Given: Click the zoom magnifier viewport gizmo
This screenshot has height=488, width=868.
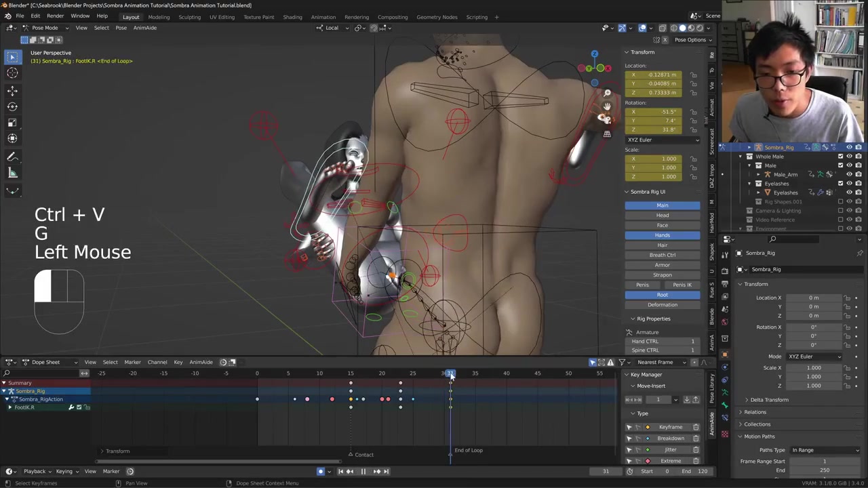Looking at the screenshot, I should (607, 93).
